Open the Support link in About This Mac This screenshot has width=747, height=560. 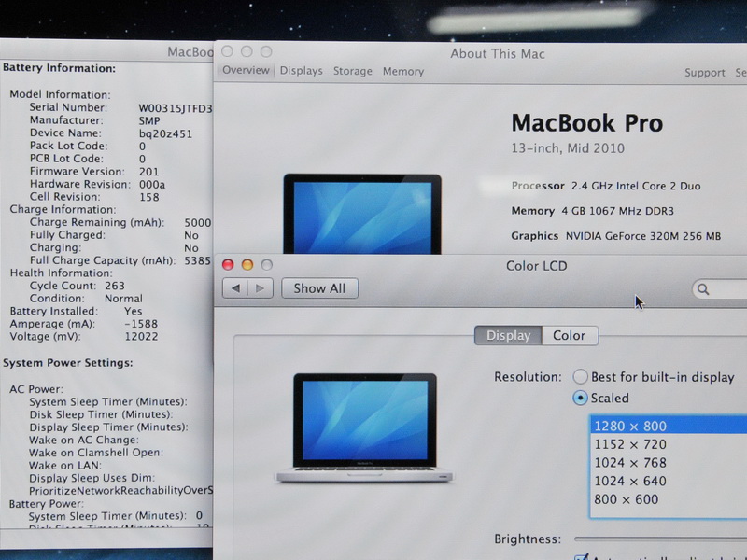click(x=705, y=73)
